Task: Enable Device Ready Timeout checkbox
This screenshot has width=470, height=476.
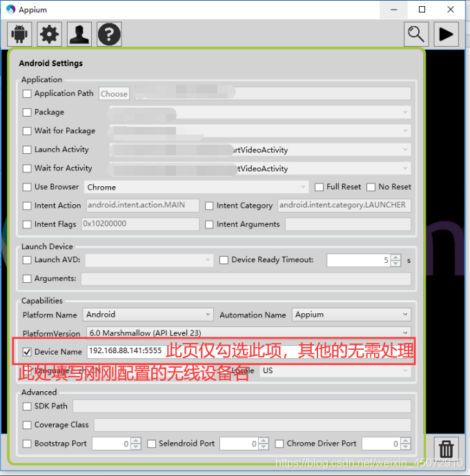Action: pos(224,260)
